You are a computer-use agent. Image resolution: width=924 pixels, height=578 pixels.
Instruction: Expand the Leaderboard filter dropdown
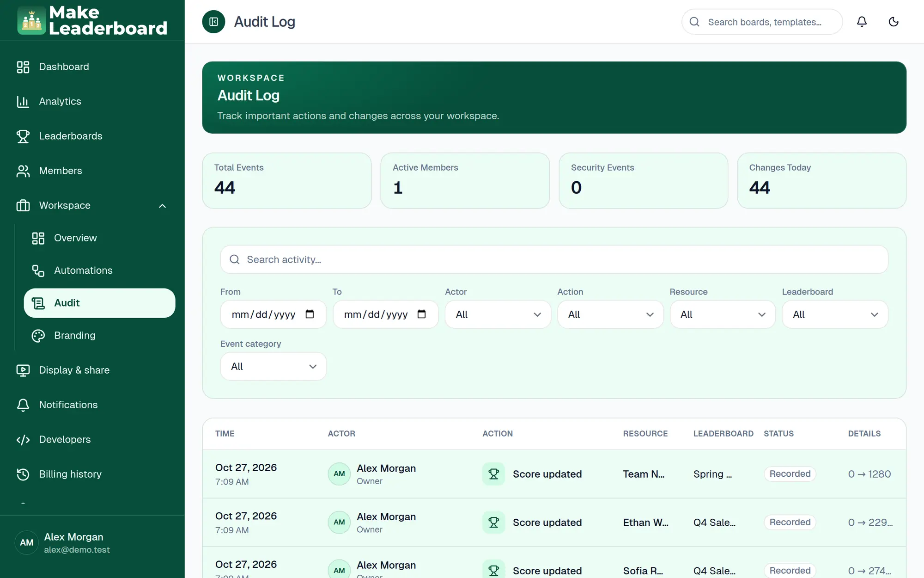coord(835,314)
